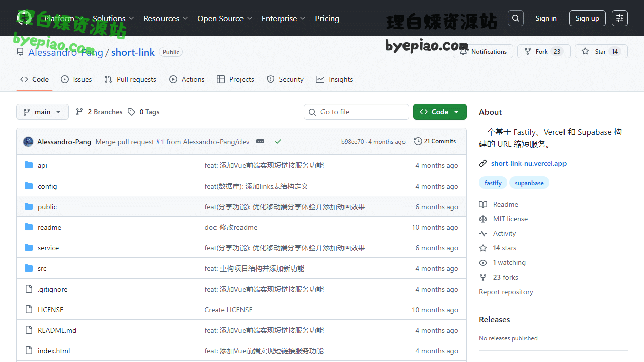Click the search magnifier icon in header

515,18
